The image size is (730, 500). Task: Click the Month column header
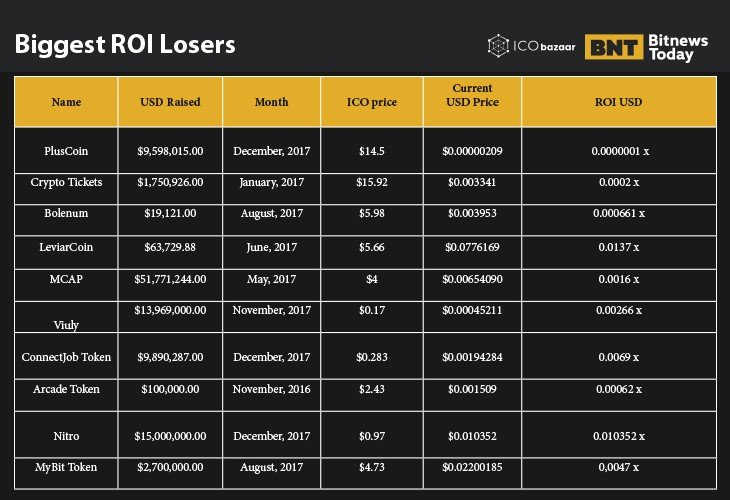point(271,102)
